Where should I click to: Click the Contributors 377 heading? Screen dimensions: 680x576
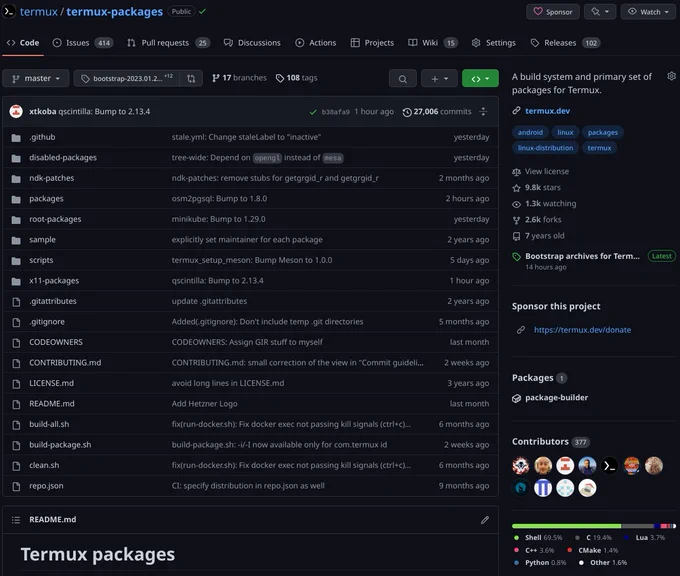tap(550, 442)
